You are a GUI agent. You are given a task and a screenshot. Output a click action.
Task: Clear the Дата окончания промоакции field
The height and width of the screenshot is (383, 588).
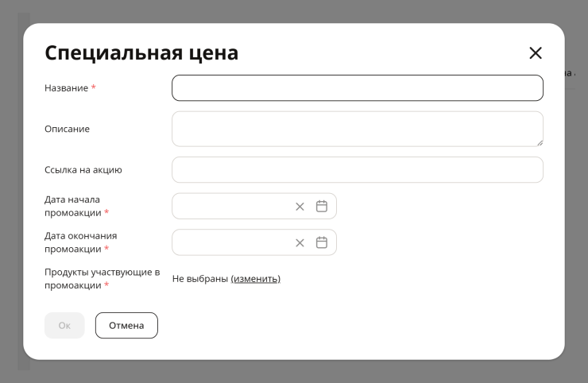(x=300, y=242)
